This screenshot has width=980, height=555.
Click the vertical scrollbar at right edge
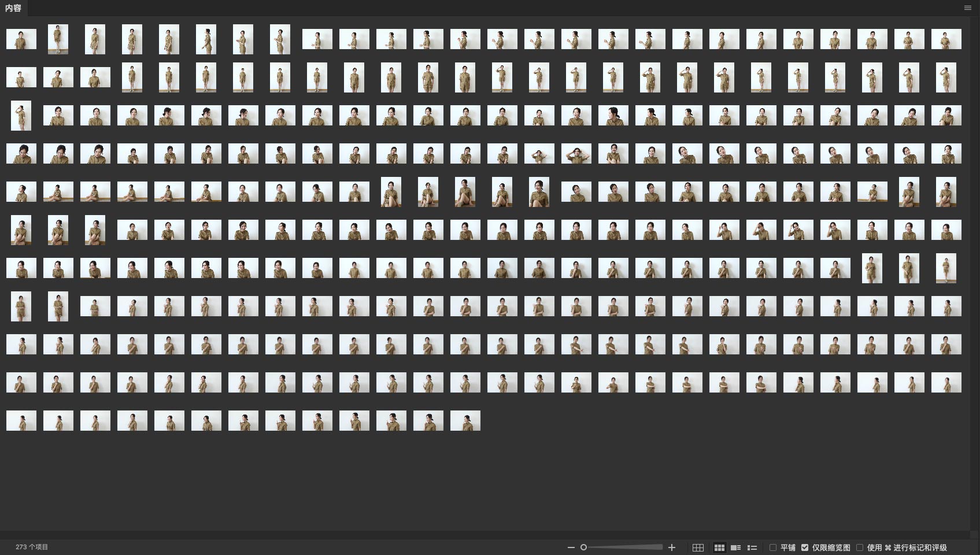tap(975, 272)
